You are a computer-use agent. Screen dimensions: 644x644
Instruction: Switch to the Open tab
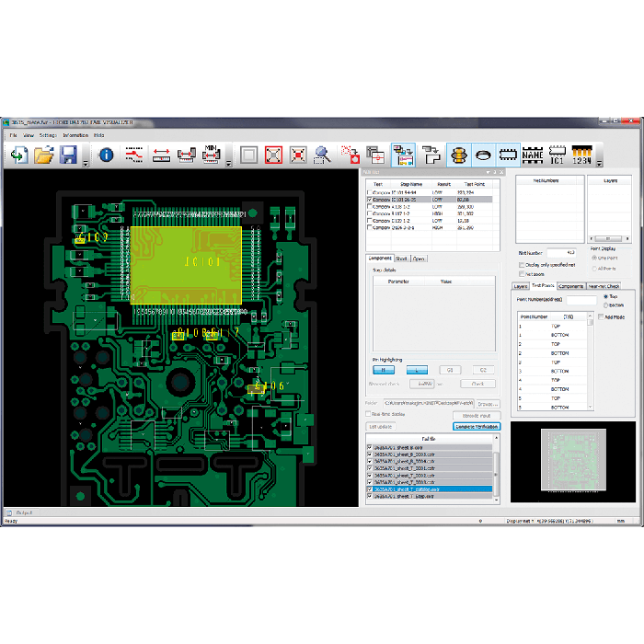(x=419, y=259)
